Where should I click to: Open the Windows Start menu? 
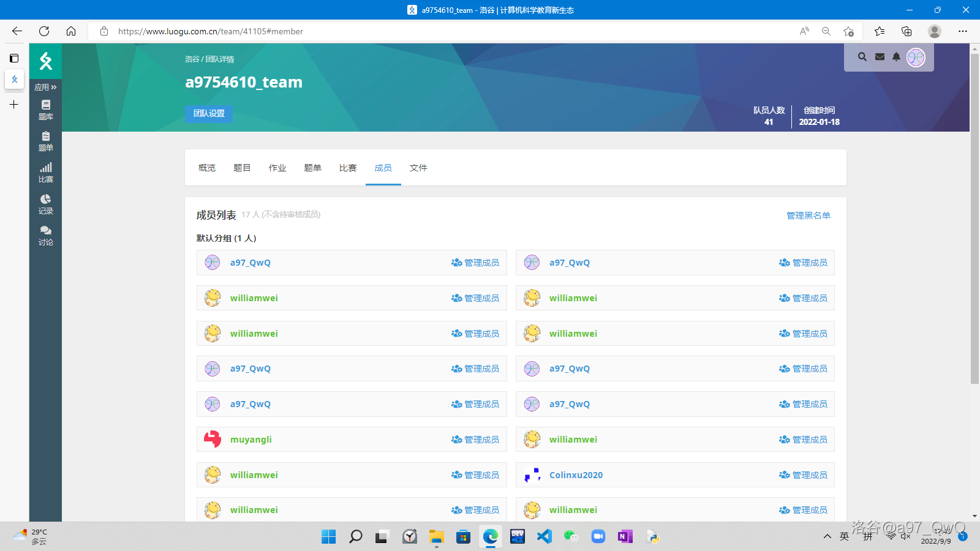pyautogui.click(x=329, y=537)
